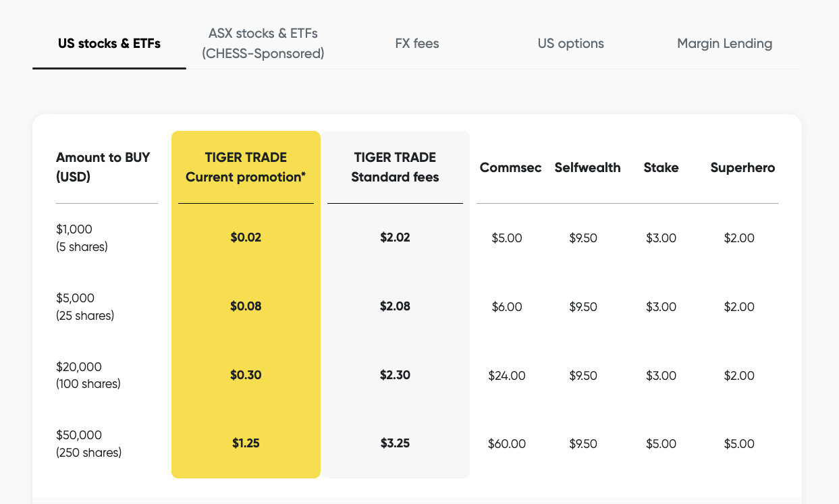
Task: Click the $1.25 promotion fee cell
Action: (x=246, y=443)
